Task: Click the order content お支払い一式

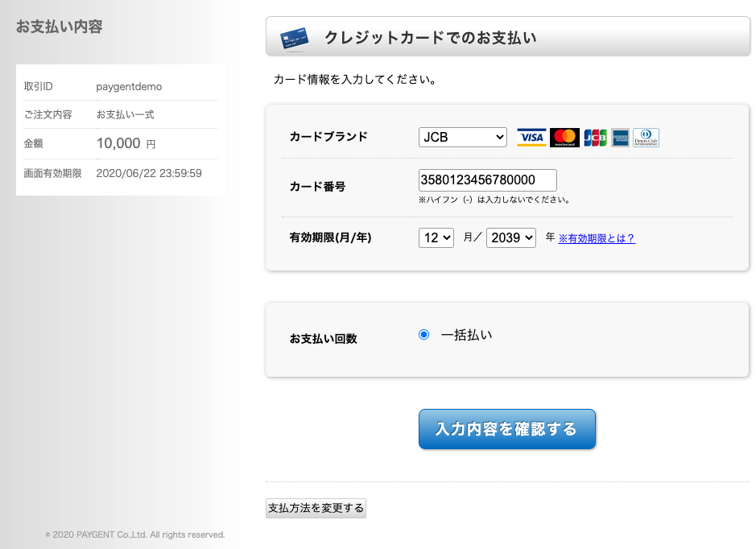Action: coord(125,115)
